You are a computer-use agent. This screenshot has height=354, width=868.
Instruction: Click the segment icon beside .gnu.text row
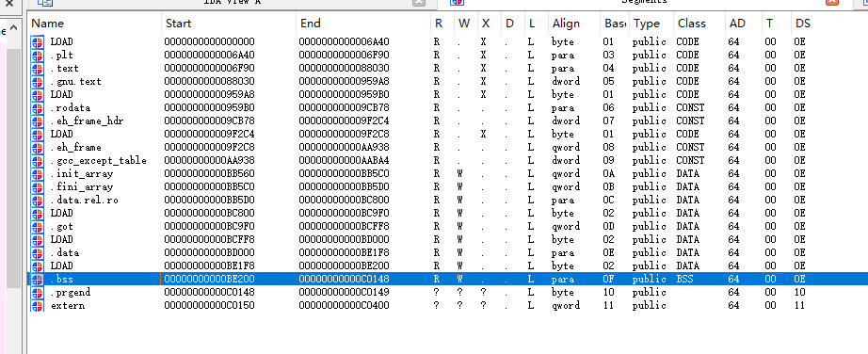coord(37,81)
